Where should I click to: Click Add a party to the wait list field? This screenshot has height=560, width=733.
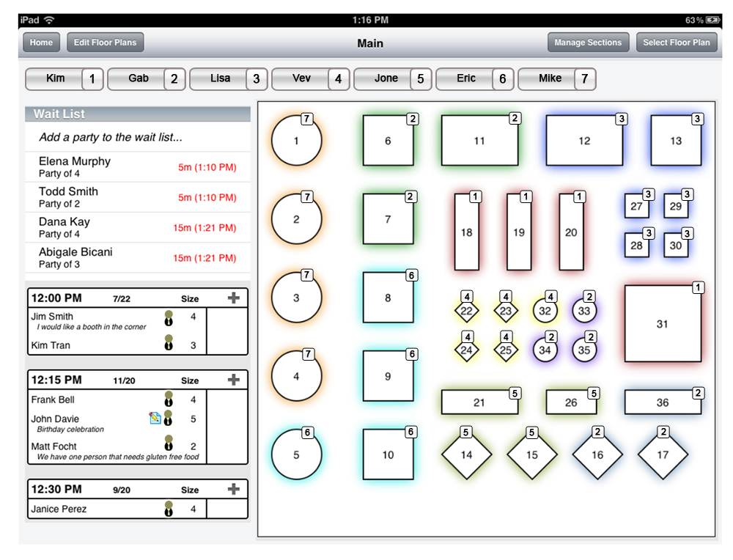138,137
